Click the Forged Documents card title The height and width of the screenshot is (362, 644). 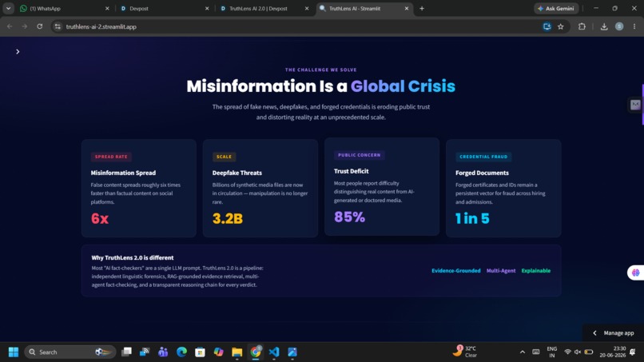click(x=482, y=173)
